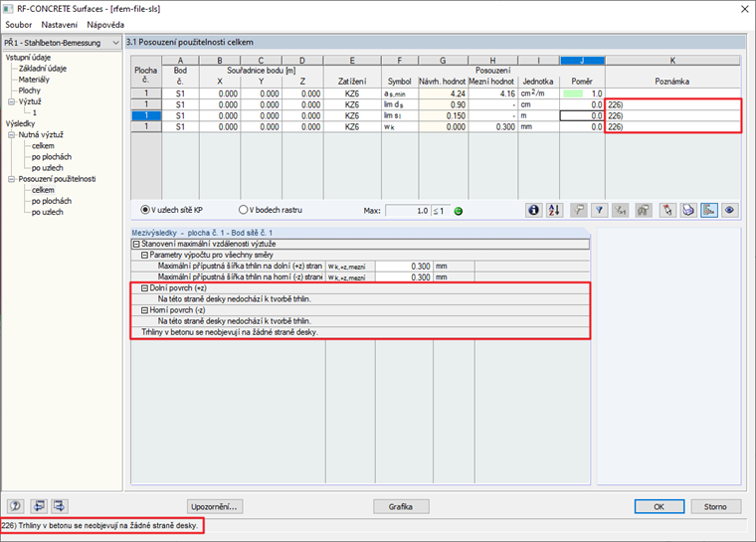Click the 0.300 limit value in w k row
Screen dimensions: 756x542
pos(492,127)
